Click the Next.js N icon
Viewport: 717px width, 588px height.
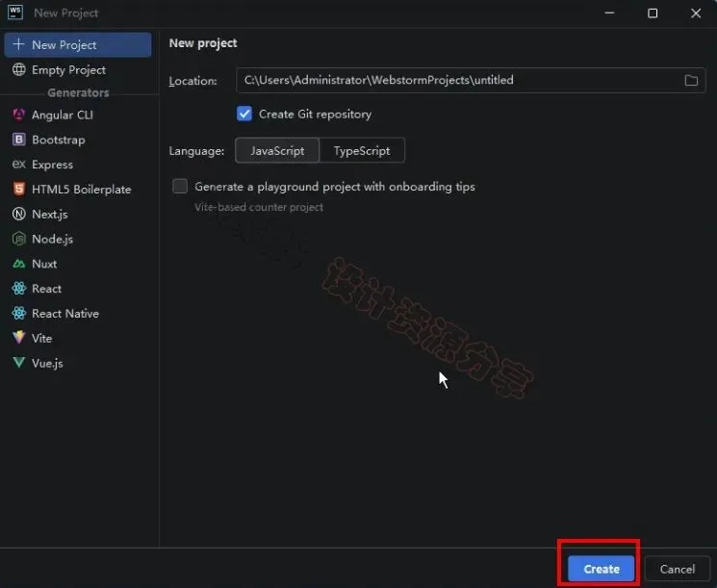[x=18, y=214]
